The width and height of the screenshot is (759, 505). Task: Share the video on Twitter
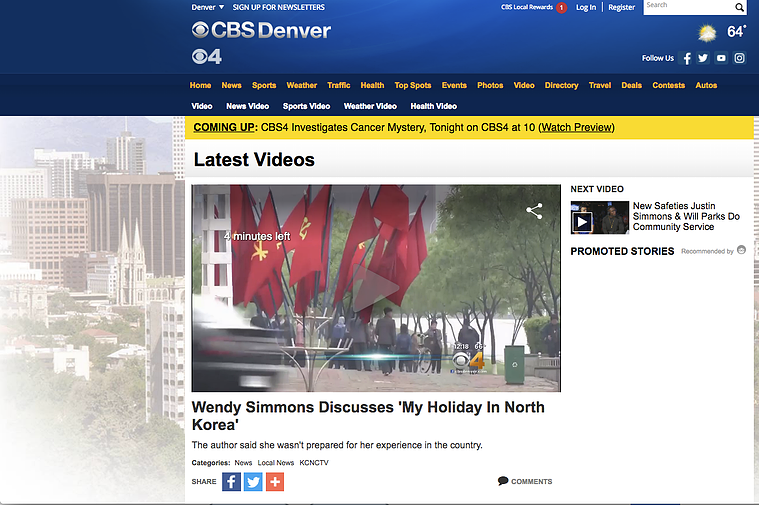pyautogui.click(x=253, y=482)
